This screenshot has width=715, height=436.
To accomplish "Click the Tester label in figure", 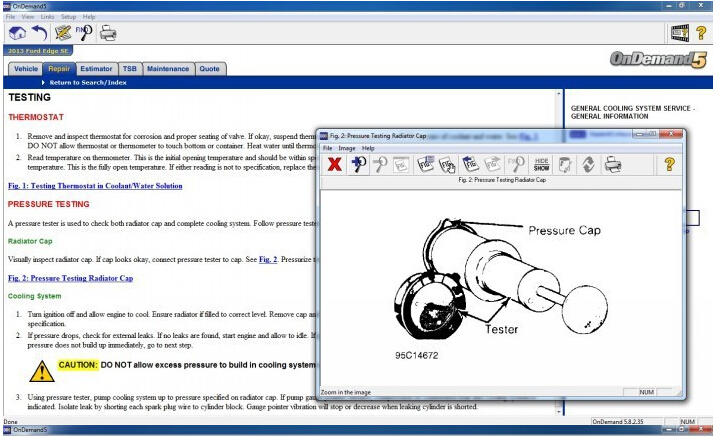I will (502, 329).
